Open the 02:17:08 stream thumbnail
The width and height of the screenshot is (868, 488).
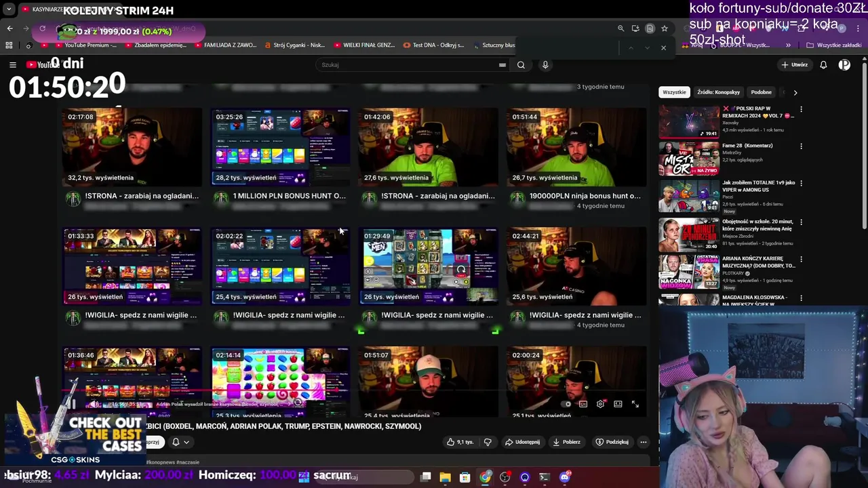pyautogui.click(x=132, y=146)
